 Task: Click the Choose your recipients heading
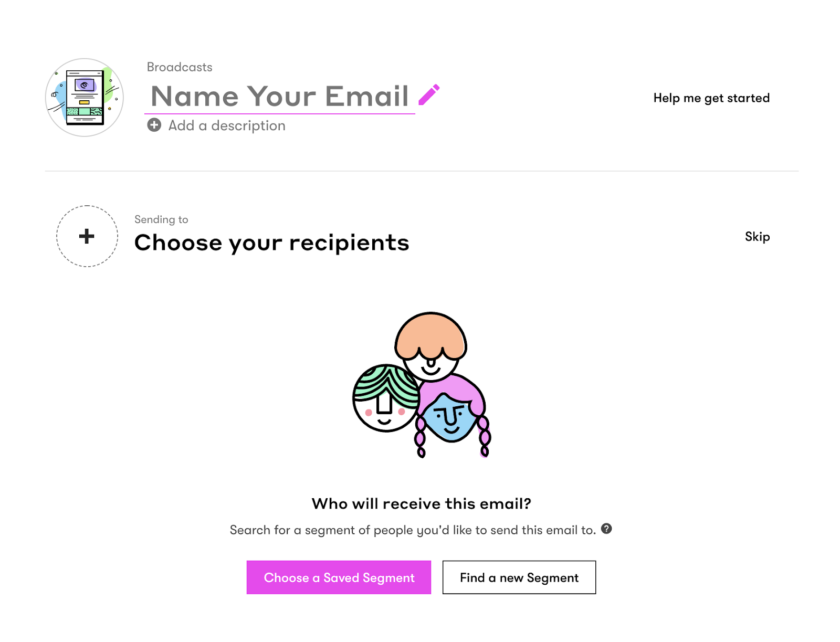[271, 243]
